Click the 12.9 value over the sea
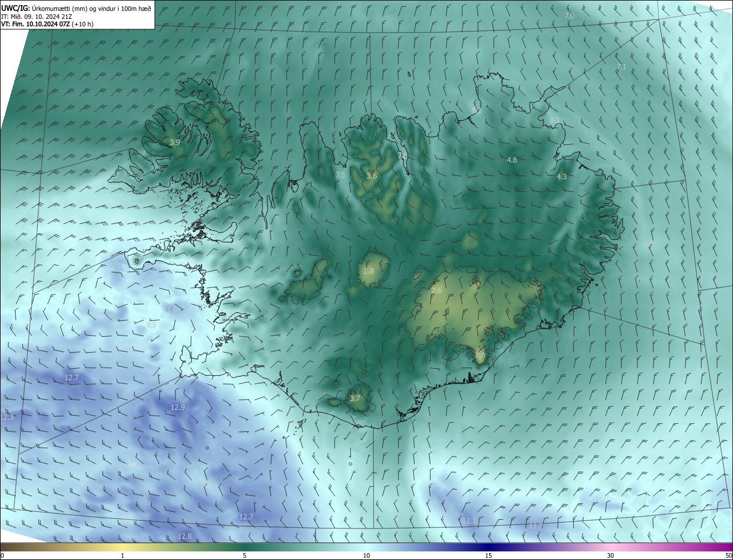The height and width of the screenshot is (560, 733). click(178, 408)
